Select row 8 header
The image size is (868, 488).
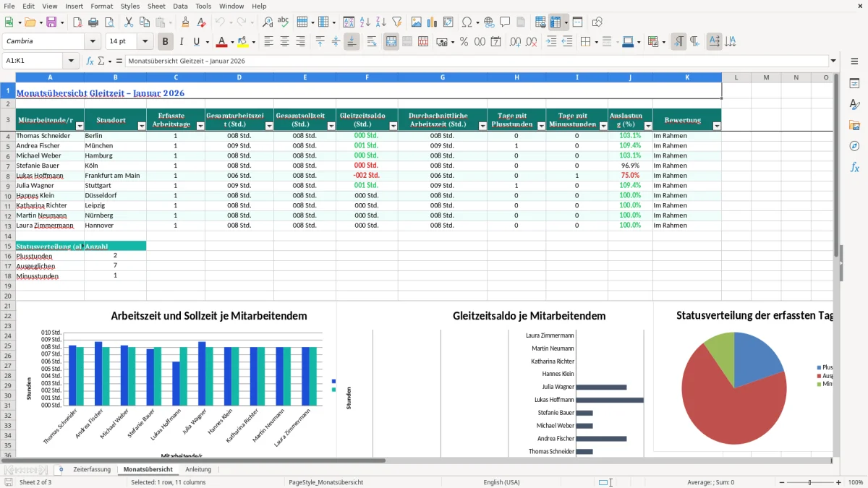[8, 176]
